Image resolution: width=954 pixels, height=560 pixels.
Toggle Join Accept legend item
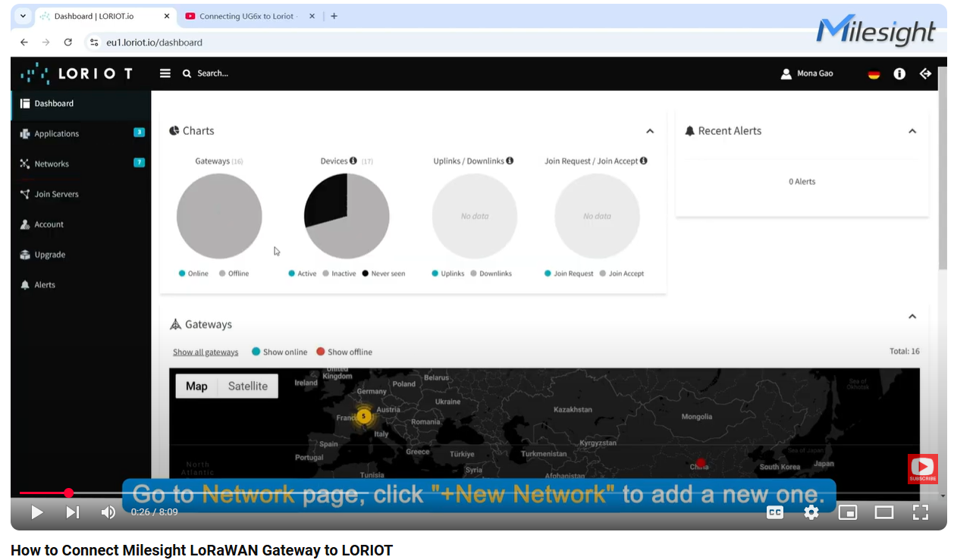click(622, 274)
